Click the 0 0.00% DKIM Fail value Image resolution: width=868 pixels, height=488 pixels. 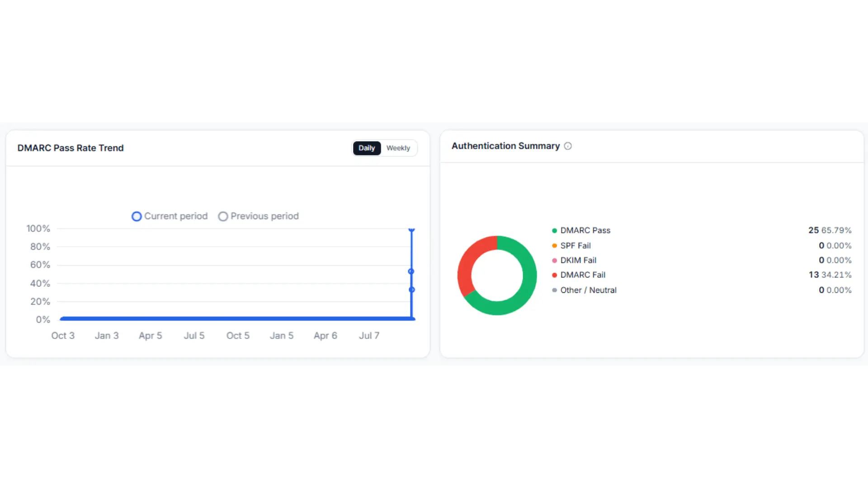[x=835, y=260]
